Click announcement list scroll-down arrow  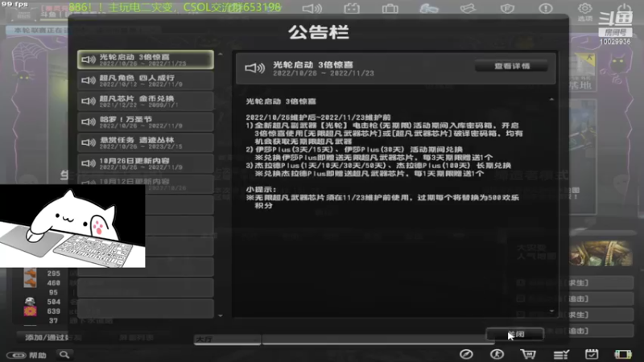click(x=221, y=315)
